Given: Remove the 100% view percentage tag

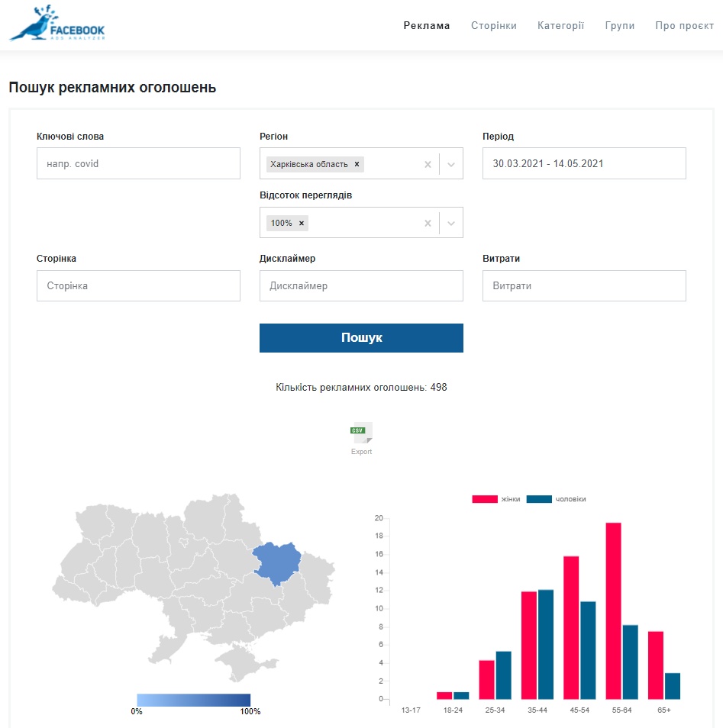Looking at the screenshot, I should point(302,224).
